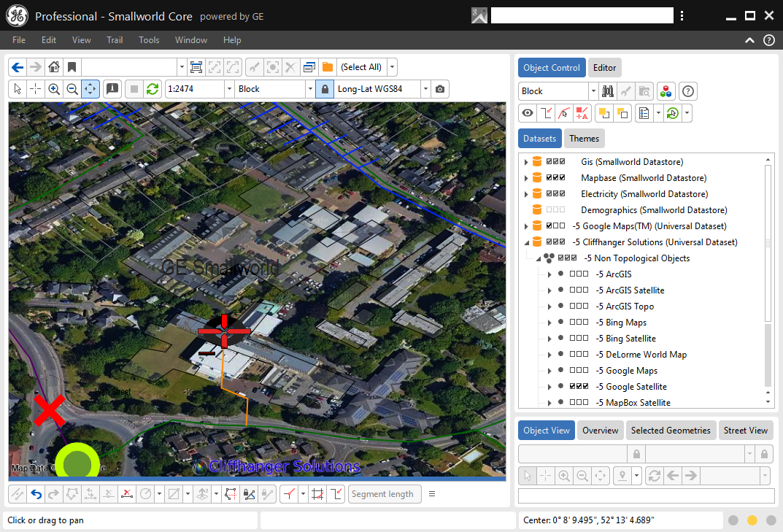783x532 pixels.
Task: Open the map bookmarks icon
Action: pyautogui.click(x=72, y=67)
